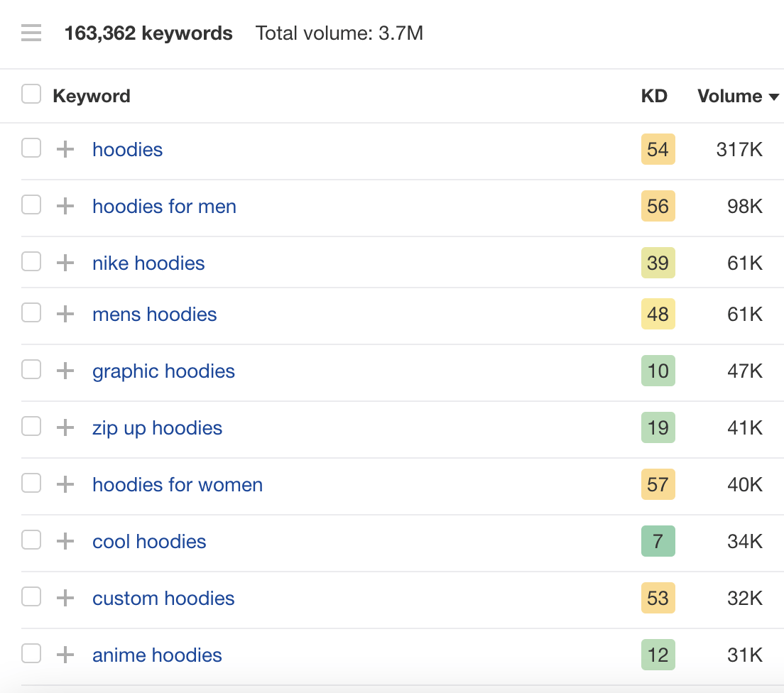Screen dimensions: 784x693
Task: Add "custom hoodies" using its plus icon
Action: pyautogui.click(x=65, y=598)
